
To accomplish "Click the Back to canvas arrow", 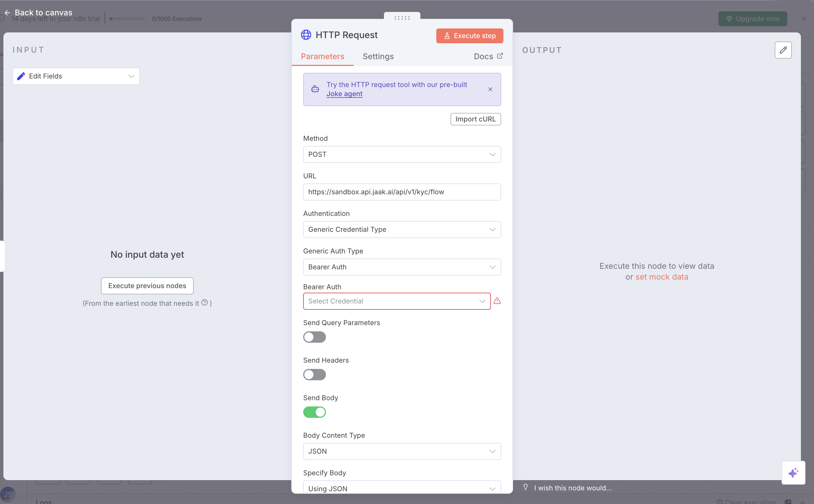I will (x=7, y=13).
